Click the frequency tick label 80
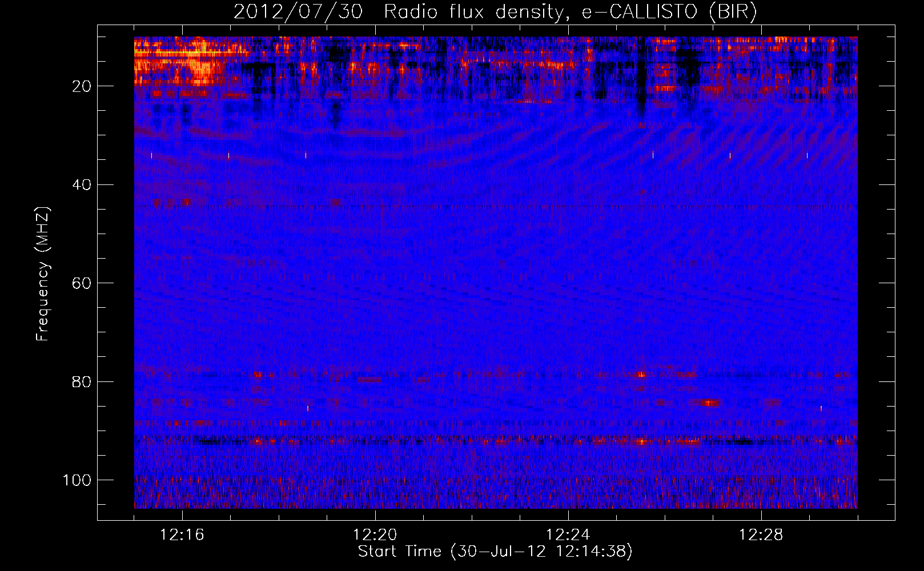 pos(82,381)
